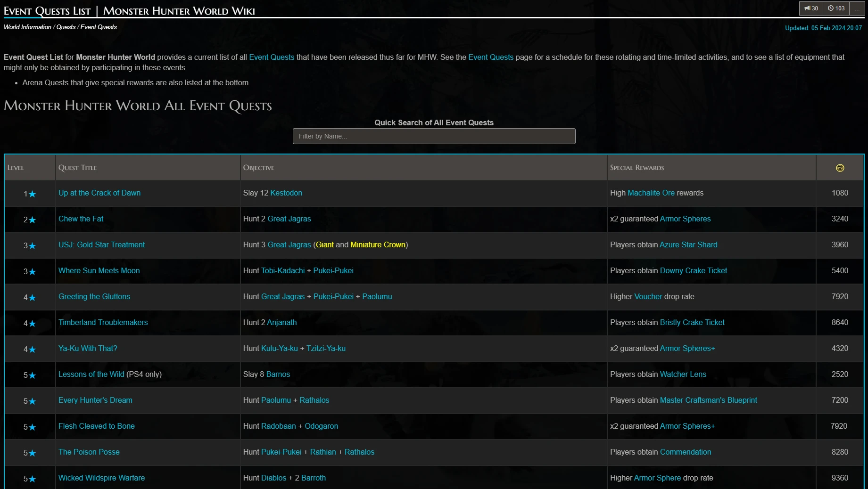The image size is (868, 489).
Task: Go to World Information breadcrumb
Action: click(x=27, y=27)
